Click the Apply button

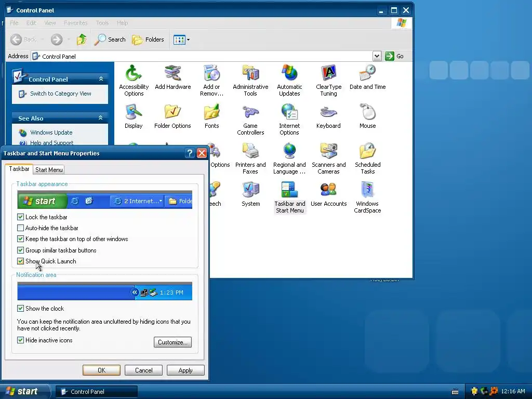point(185,370)
